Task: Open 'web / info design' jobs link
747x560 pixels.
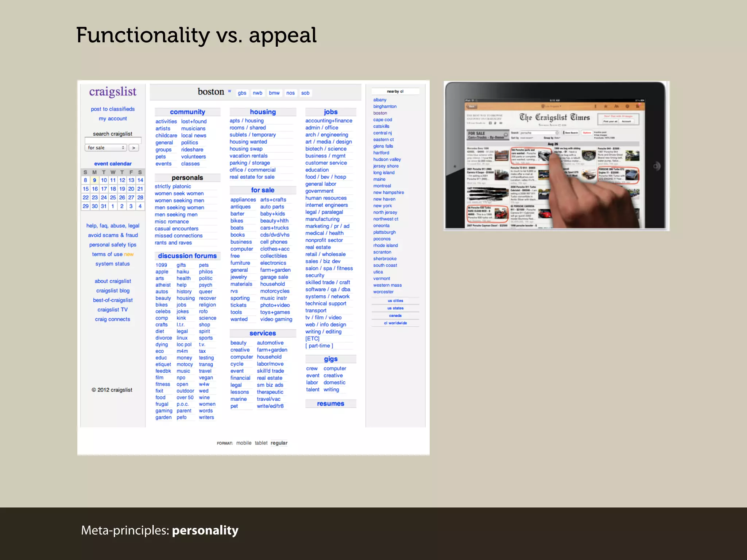Action: 326,324
